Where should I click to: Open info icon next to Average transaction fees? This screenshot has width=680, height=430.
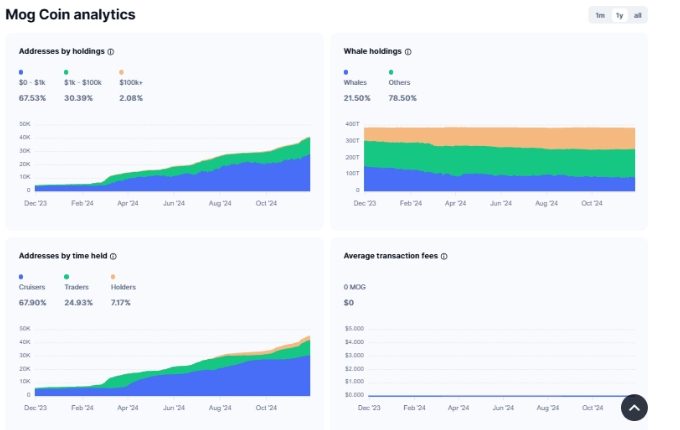click(444, 256)
